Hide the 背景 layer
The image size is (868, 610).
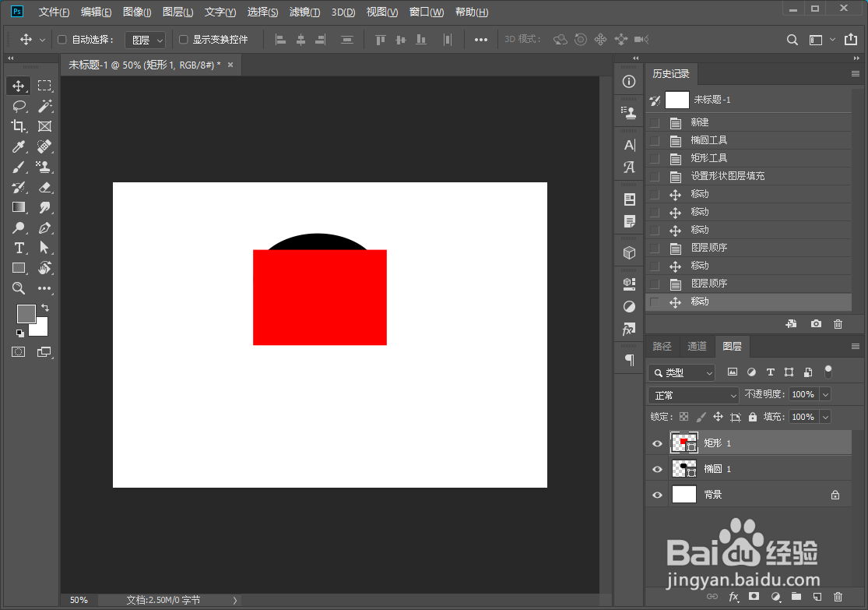pos(657,495)
